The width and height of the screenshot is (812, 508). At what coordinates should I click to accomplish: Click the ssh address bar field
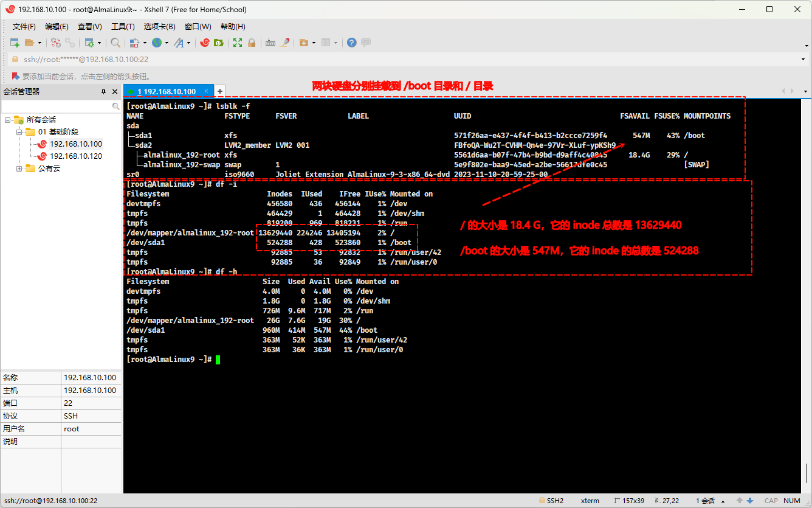401,60
